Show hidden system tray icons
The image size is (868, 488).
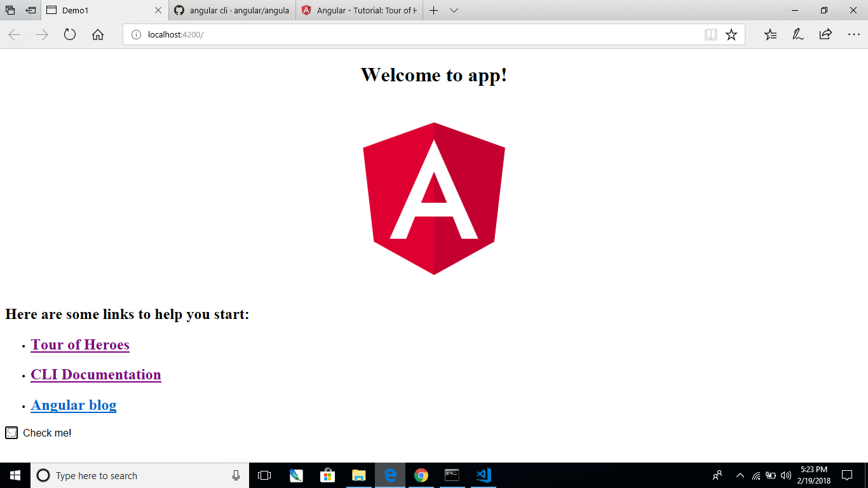tap(740, 475)
